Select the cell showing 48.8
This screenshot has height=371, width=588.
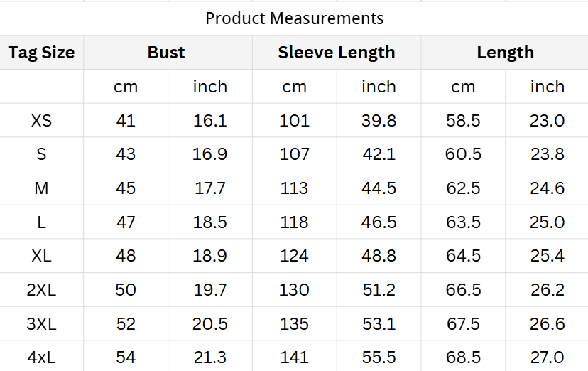[x=379, y=256]
